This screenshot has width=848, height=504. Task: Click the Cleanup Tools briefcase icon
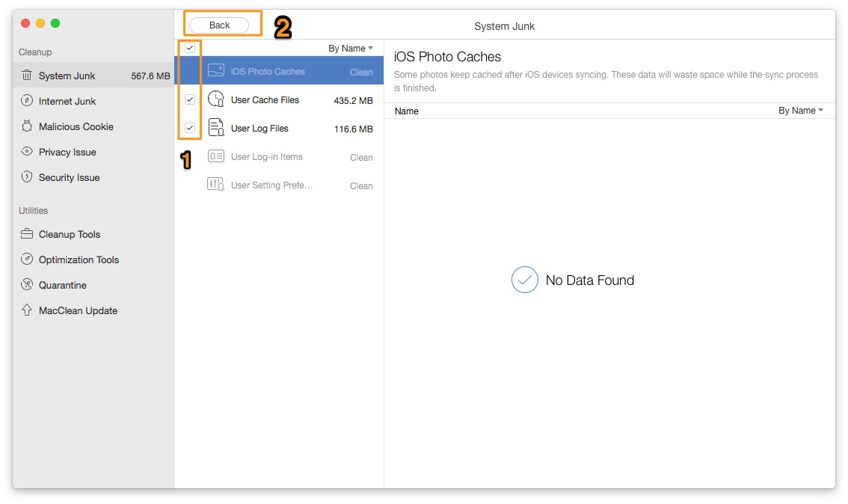(27, 234)
